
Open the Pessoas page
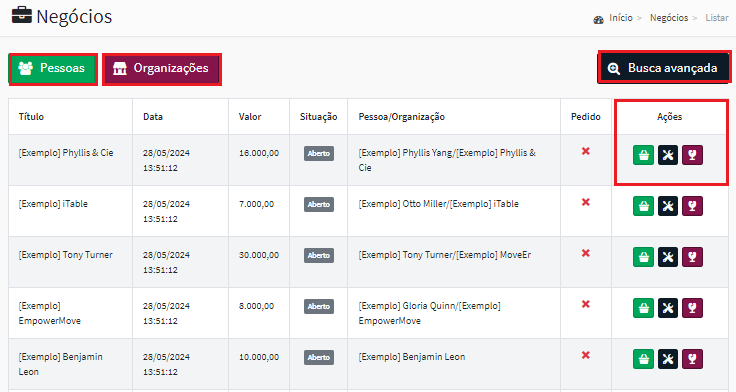(x=53, y=69)
